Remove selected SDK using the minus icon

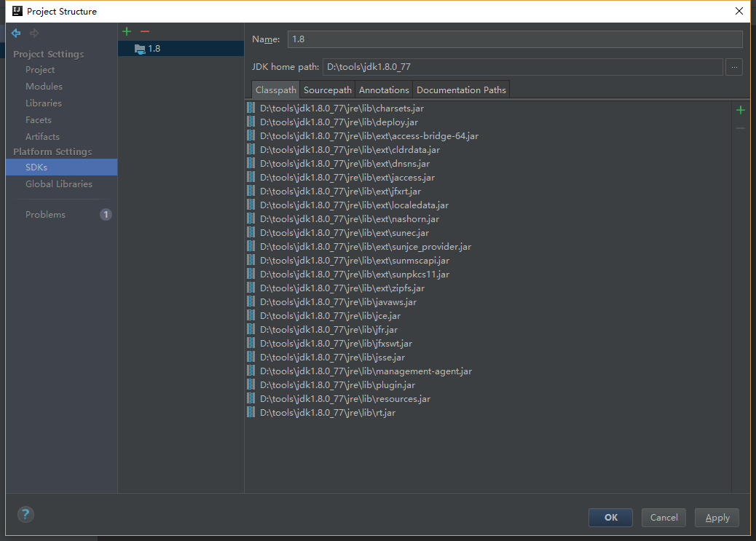coord(144,31)
